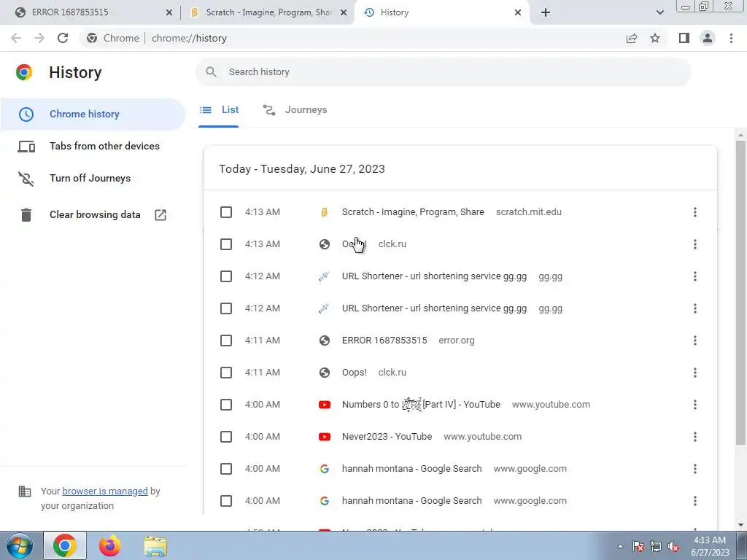The height and width of the screenshot is (560, 747).
Task: Open the Windows Start menu
Action: coord(19,545)
